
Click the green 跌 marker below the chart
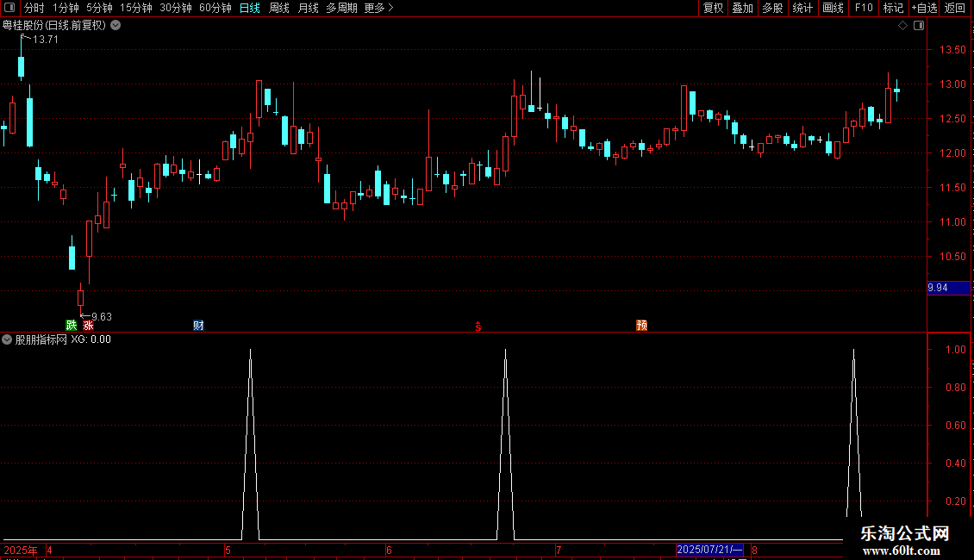[72, 326]
